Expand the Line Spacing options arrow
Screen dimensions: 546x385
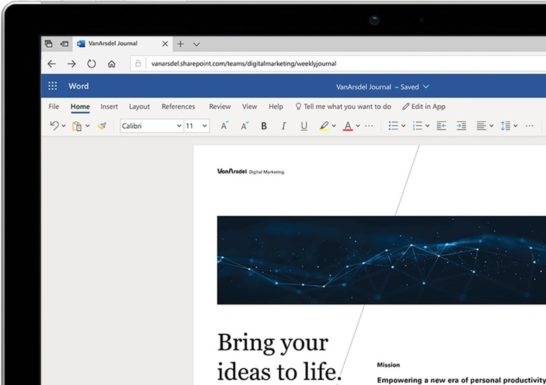(x=516, y=126)
